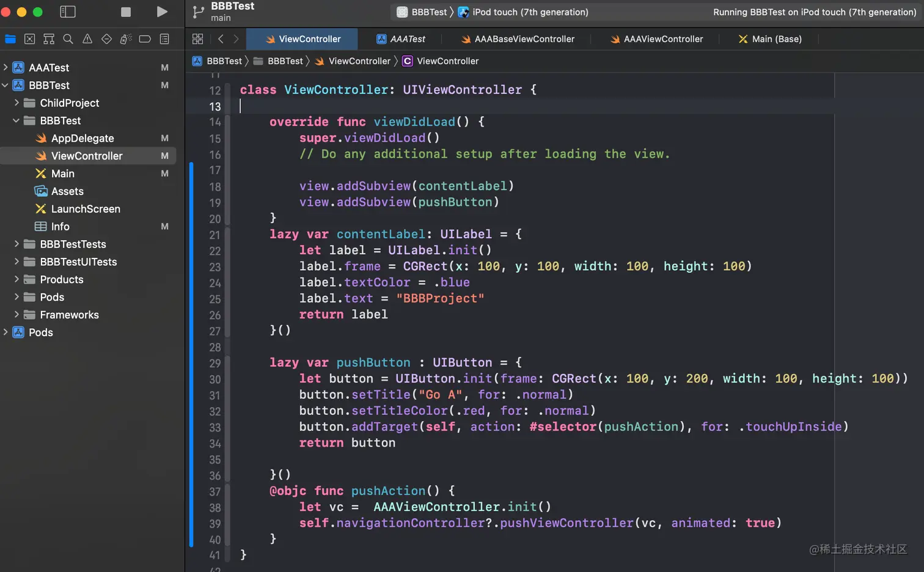Image resolution: width=924 pixels, height=572 pixels.
Task: Click the pushViewController method call
Action: click(566, 523)
